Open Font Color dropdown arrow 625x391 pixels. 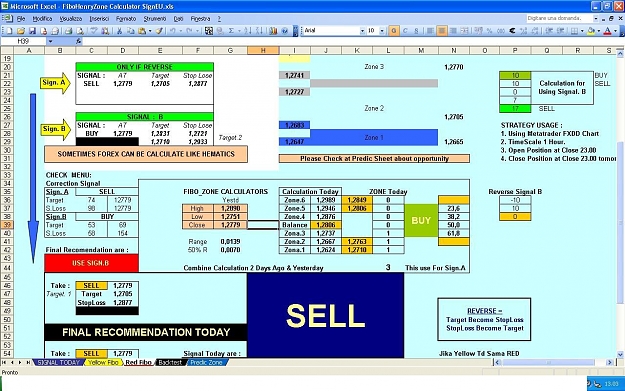[x=615, y=31]
